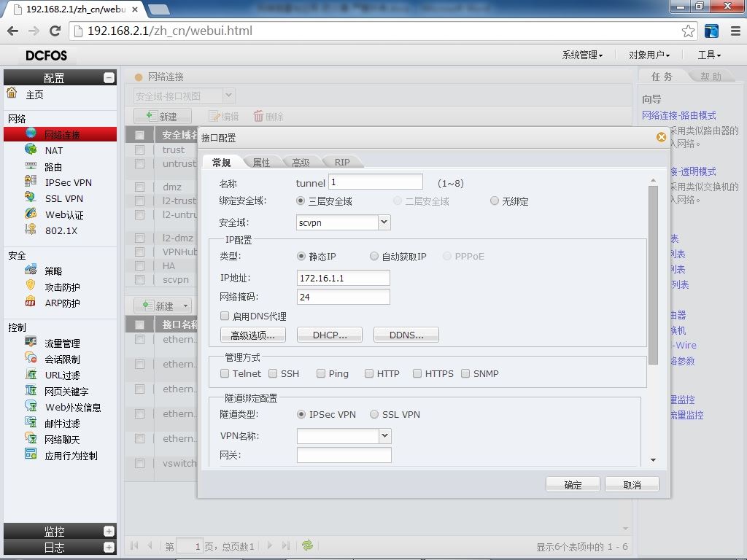Expand the 日志 panel
Viewport: 747px width, 560px height.
109,547
